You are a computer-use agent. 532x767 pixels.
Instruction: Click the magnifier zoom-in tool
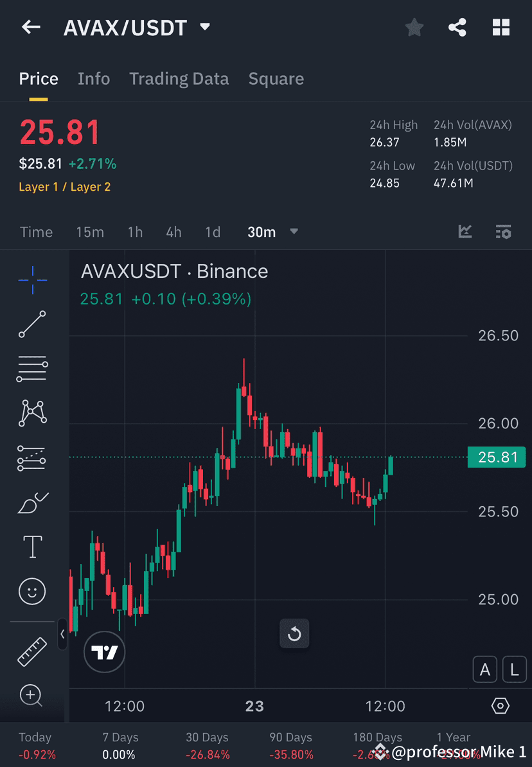click(x=32, y=696)
